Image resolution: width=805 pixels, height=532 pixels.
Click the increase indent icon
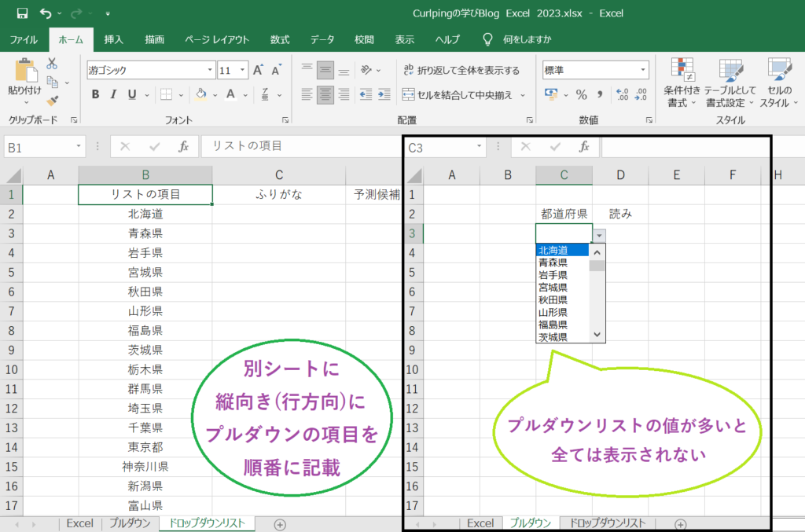[384, 94]
